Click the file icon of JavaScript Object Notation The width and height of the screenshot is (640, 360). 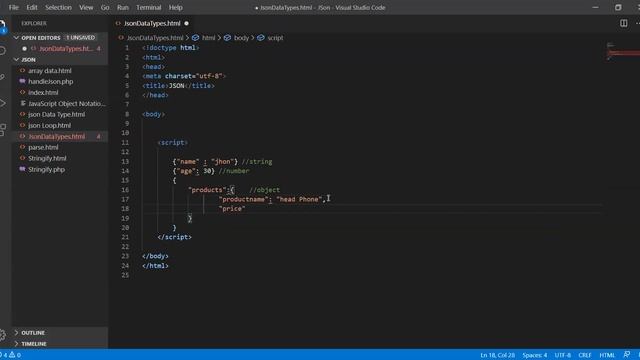(23, 103)
